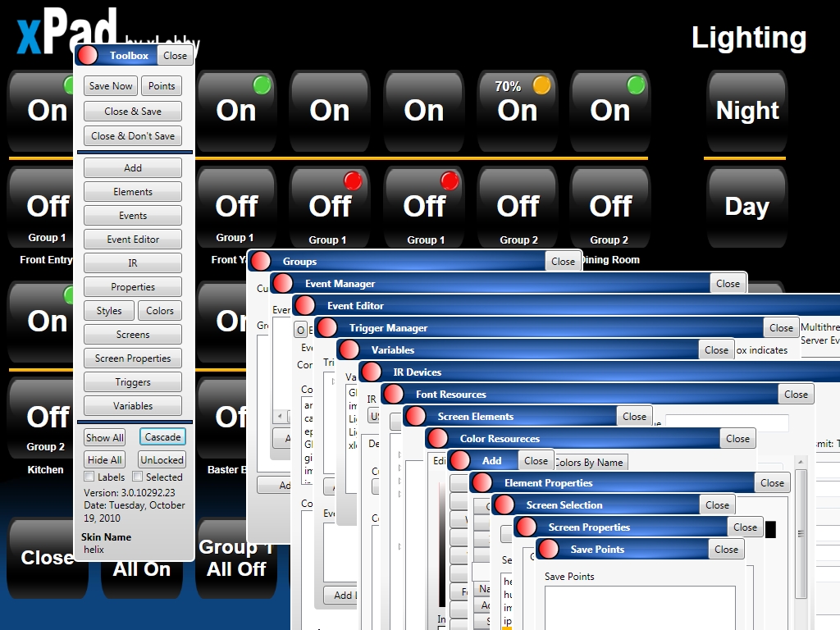Click the red orb on Event Manager window
The height and width of the screenshot is (630, 840).
tap(283, 283)
